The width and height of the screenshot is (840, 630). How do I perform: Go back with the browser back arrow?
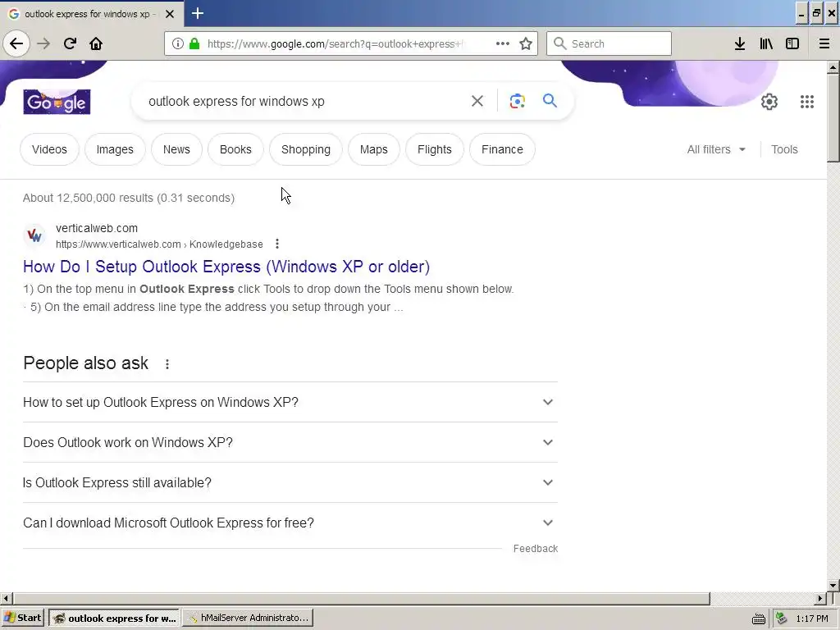[16, 43]
